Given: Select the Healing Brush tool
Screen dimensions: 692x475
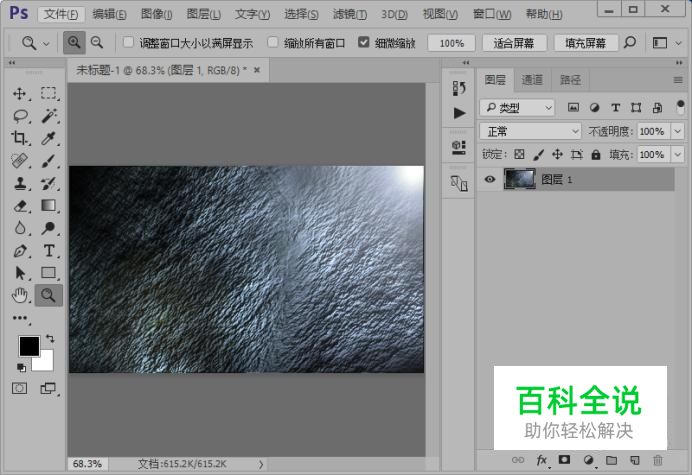Looking at the screenshot, I should pos(19,161).
